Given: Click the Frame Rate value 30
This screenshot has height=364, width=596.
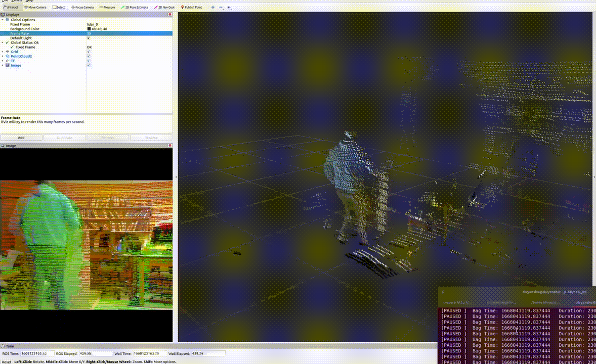Looking at the screenshot, I should 89,33.
